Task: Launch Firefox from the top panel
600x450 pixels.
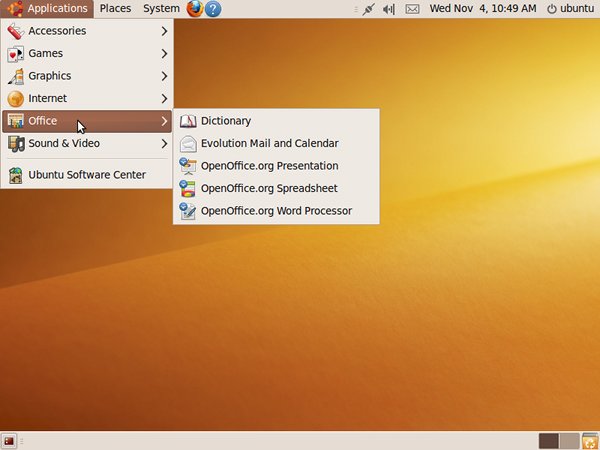Action: (x=195, y=8)
